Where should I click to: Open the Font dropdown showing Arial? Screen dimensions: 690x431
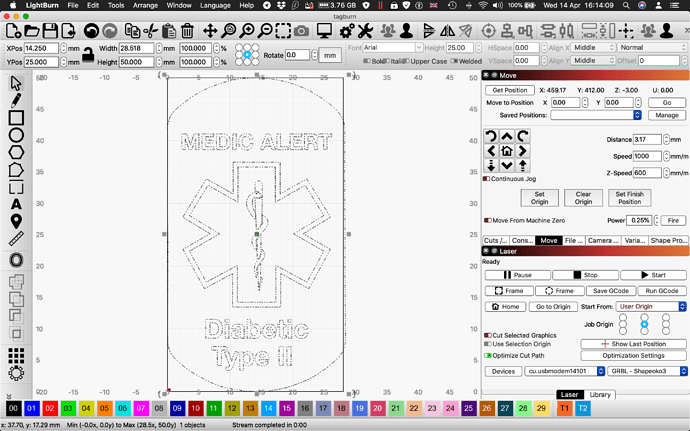click(x=393, y=47)
